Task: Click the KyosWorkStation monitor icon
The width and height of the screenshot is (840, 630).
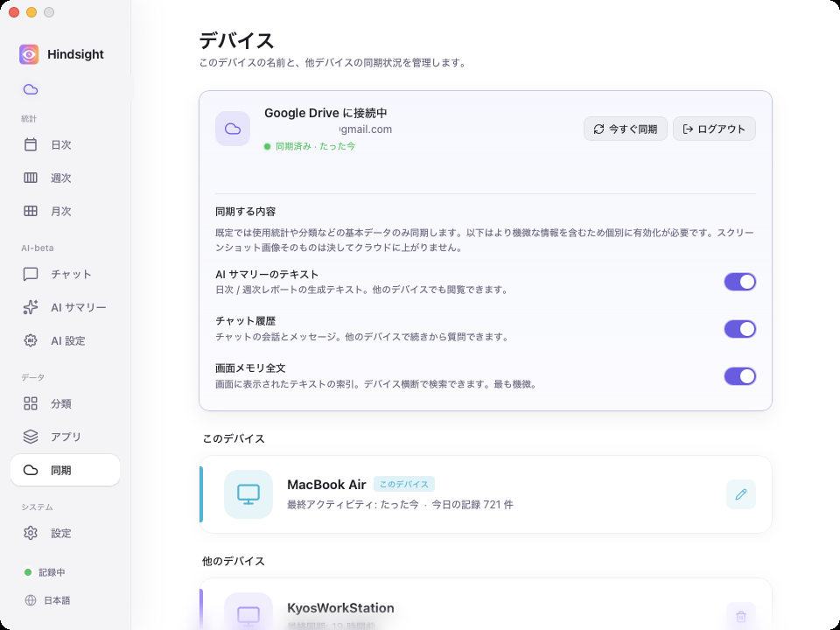Action: [x=248, y=614]
